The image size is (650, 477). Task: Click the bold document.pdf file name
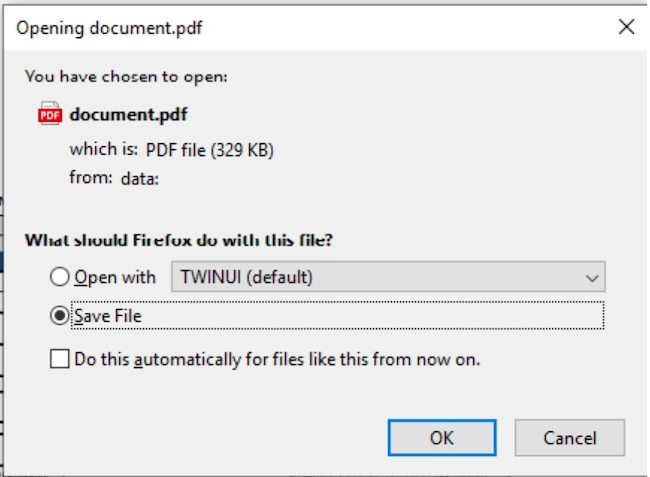129,114
